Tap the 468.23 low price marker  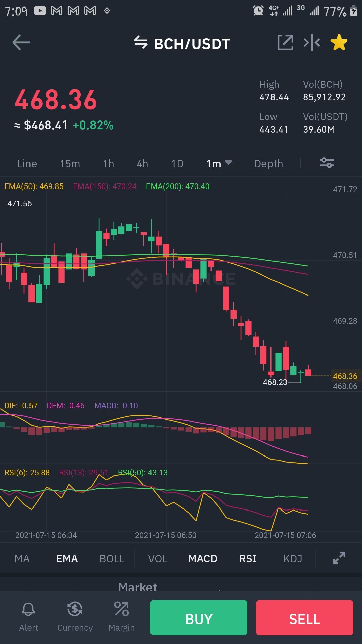coord(275,382)
